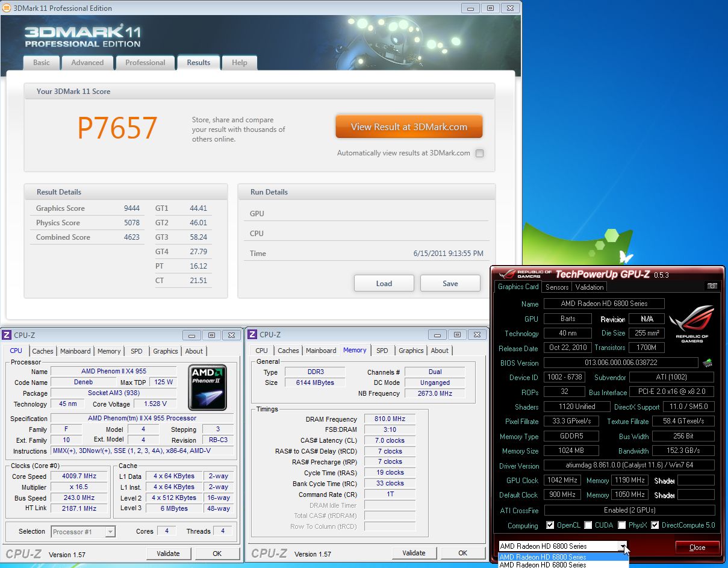The image size is (728, 568).
Task: Click OK in right CPU-Z window
Action: coord(462,553)
